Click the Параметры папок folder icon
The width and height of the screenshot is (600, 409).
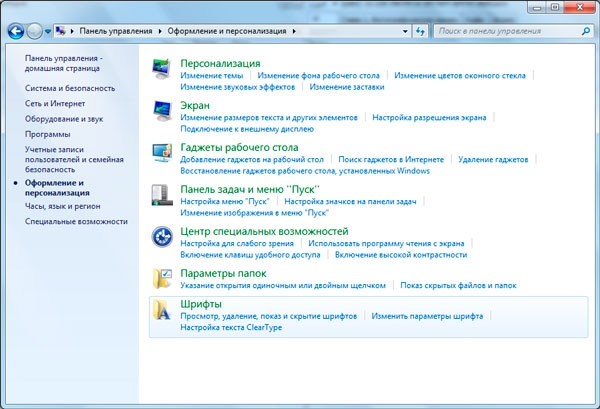point(161,278)
